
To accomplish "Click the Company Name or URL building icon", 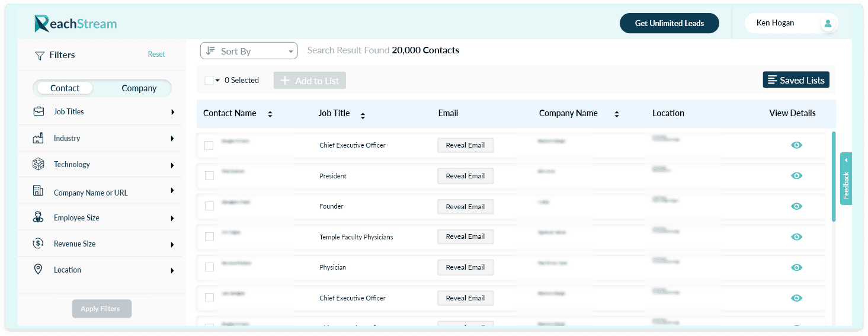I will [x=39, y=191].
